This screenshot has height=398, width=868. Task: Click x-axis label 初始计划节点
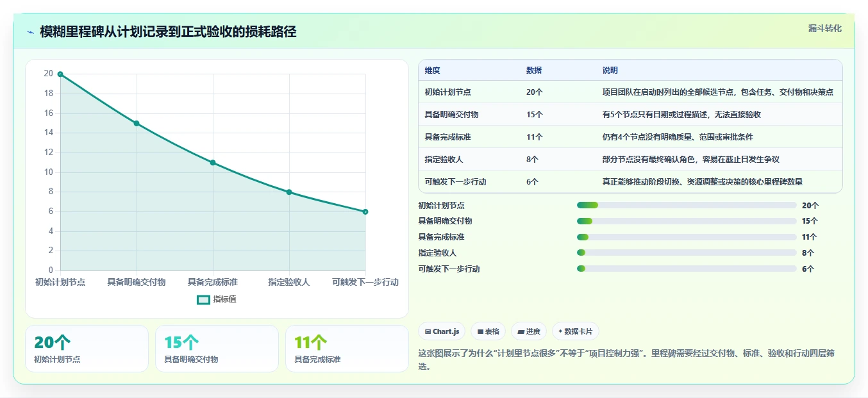pos(60,282)
